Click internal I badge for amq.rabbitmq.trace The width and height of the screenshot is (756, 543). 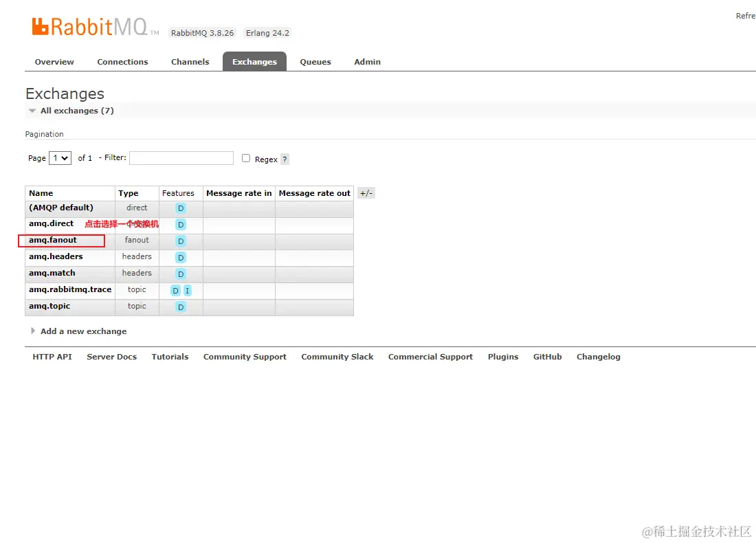(188, 290)
